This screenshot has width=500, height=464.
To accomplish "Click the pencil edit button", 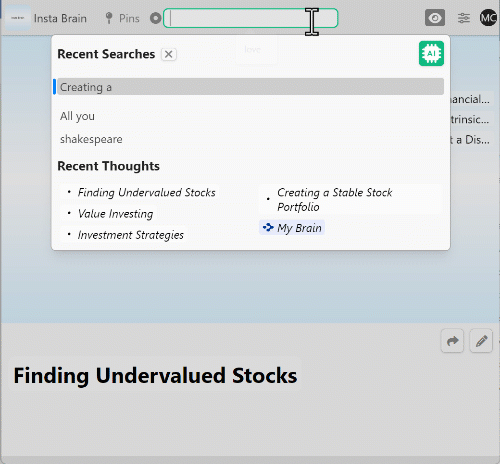I will pyautogui.click(x=481, y=341).
